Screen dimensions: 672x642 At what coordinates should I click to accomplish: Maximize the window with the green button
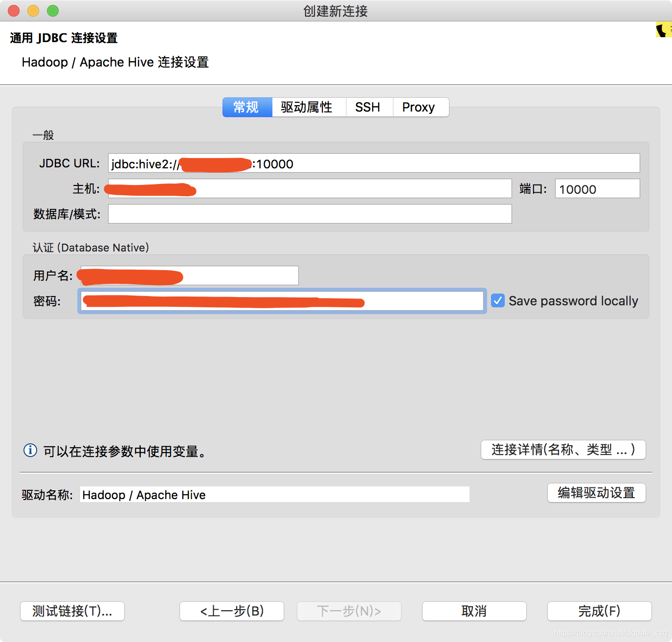[53, 10]
